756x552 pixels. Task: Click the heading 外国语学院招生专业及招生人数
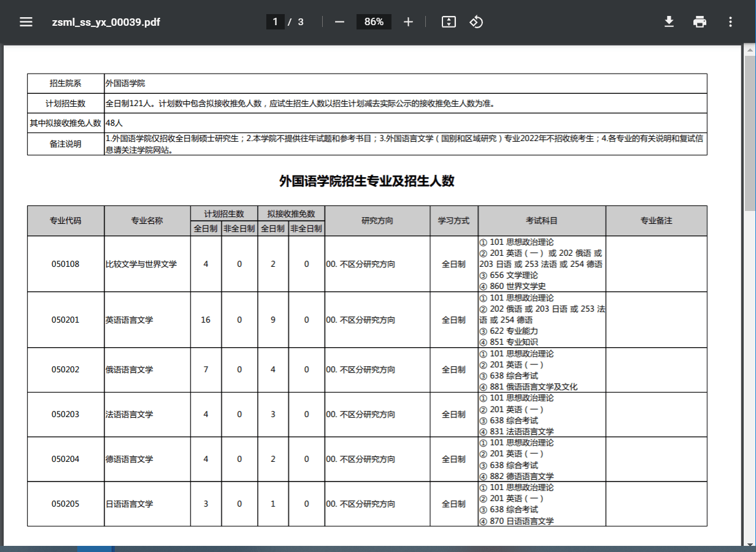point(366,181)
